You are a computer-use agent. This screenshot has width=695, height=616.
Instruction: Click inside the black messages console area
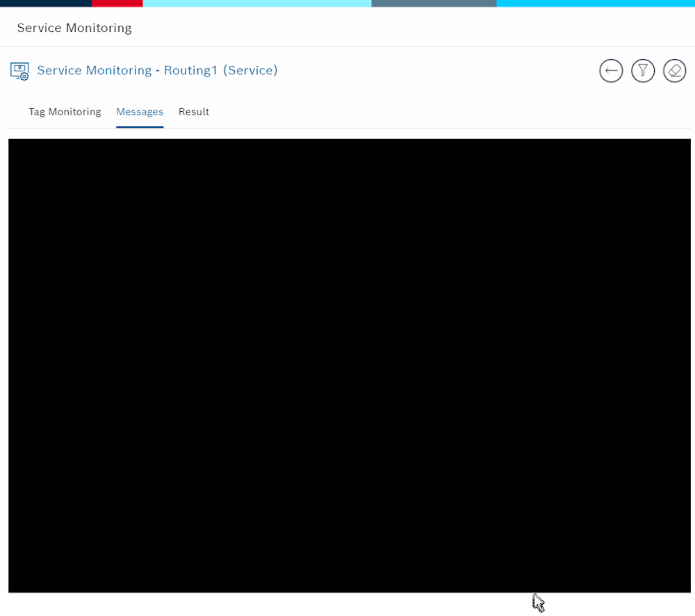point(349,365)
